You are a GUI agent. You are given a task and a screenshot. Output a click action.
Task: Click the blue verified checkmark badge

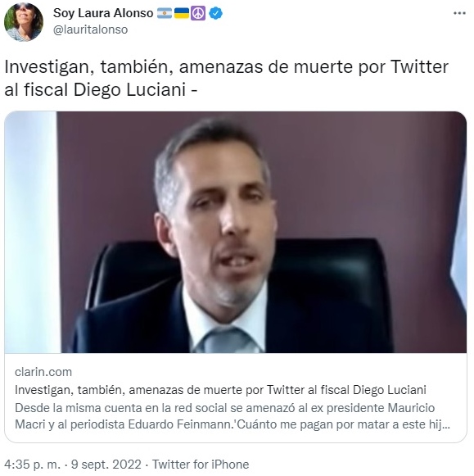coord(215,13)
